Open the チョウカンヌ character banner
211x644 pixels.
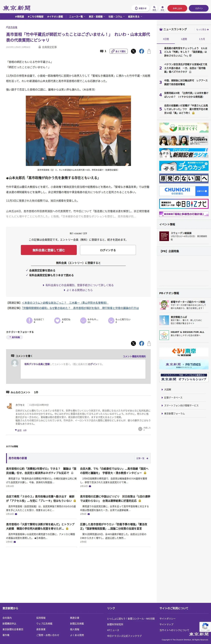pos(184,166)
